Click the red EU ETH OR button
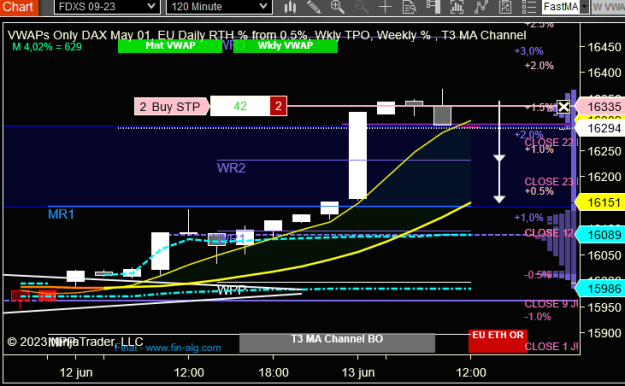Viewport: 625px width, 386px height. [497, 341]
